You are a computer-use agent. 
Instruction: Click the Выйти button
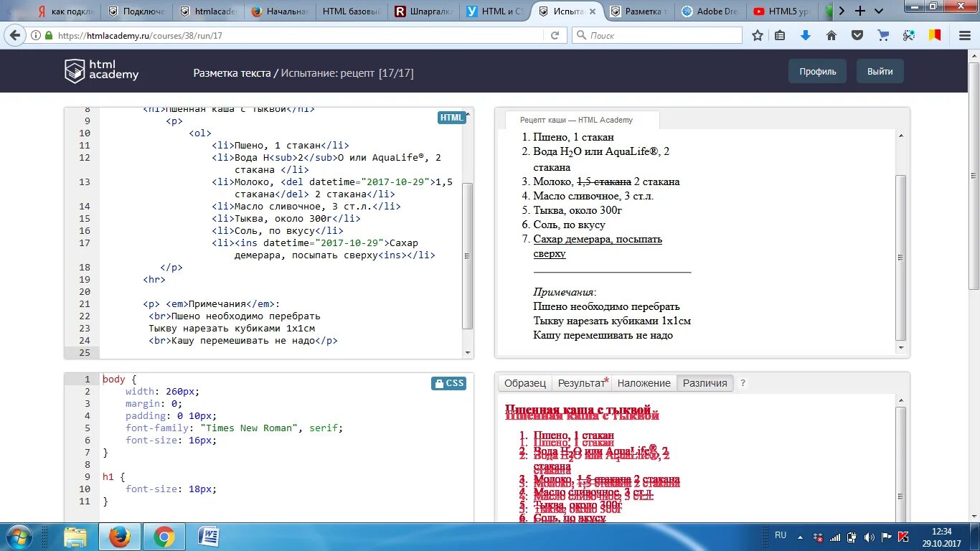click(880, 72)
